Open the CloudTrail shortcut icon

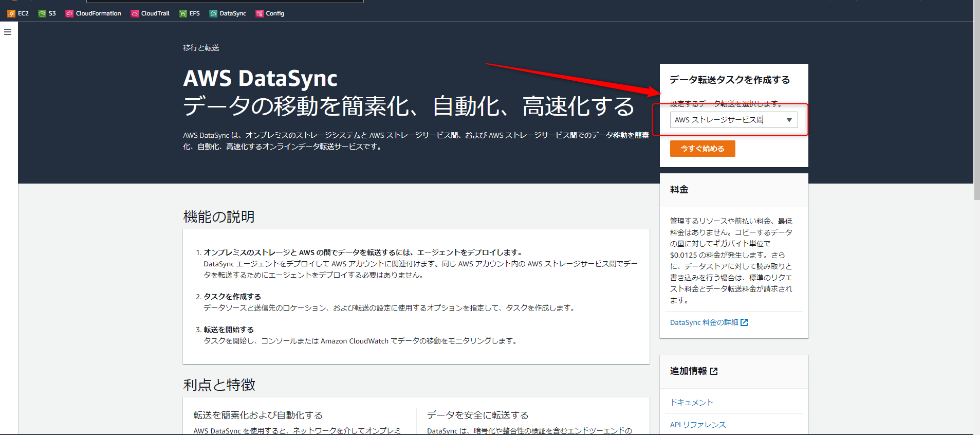[x=135, y=13]
